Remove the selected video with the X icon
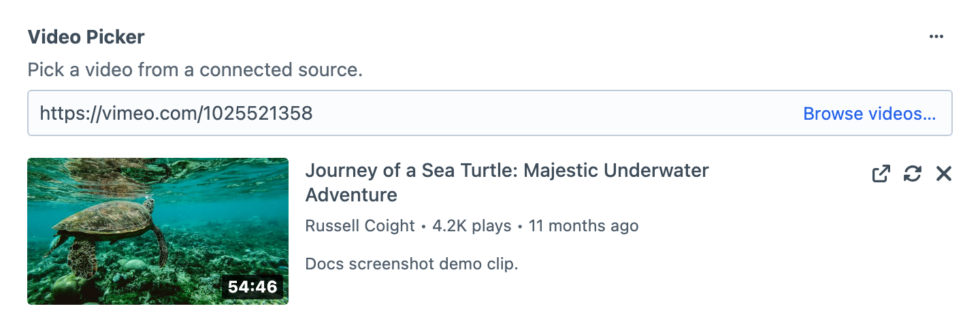The width and height of the screenshot is (980, 332). [943, 174]
